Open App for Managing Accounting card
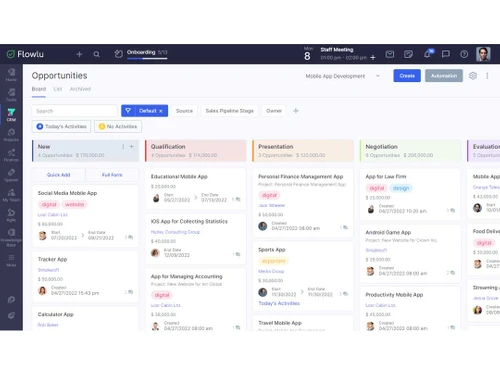The image size is (500, 375). pyautogui.click(x=196, y=299)
